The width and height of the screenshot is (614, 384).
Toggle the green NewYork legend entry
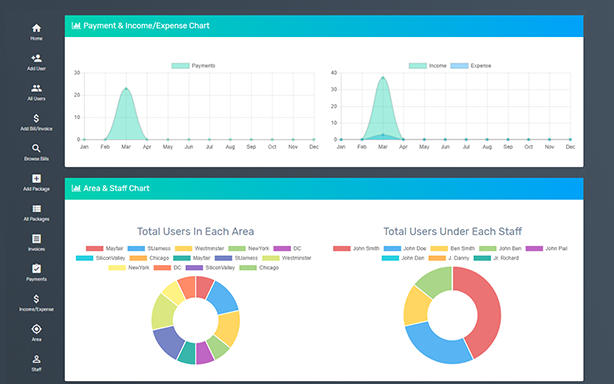(249, 249)
